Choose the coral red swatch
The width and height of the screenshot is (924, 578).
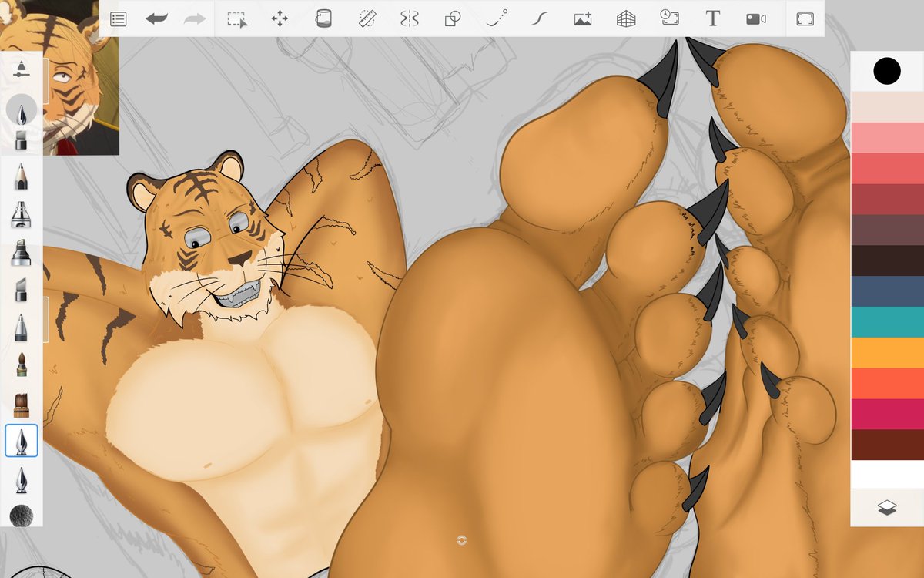pyautogui.click(x=887, y=168)
